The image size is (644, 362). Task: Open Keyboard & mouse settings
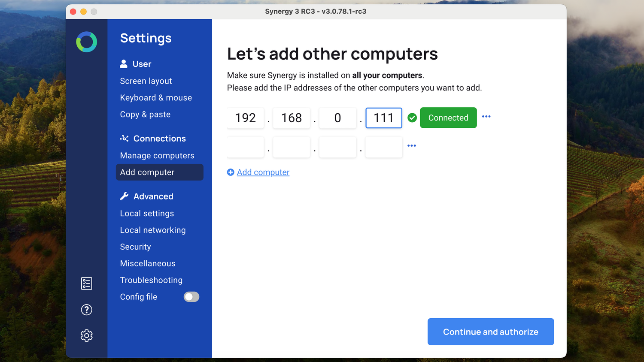(x=156, y=98)
